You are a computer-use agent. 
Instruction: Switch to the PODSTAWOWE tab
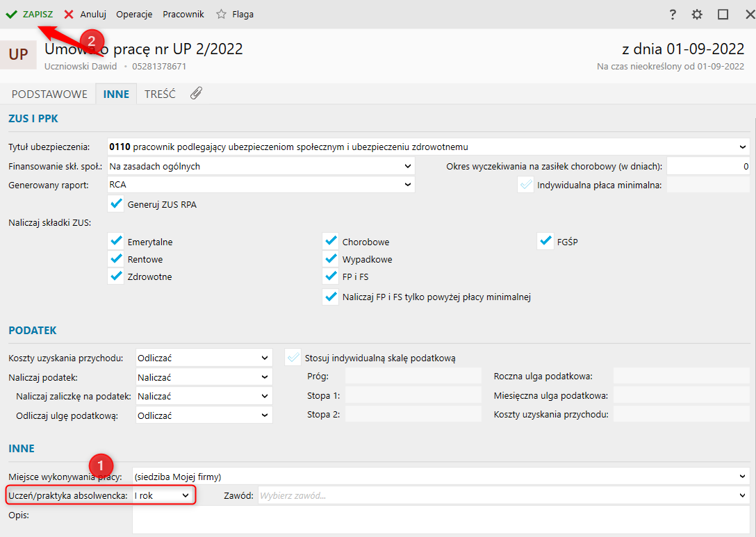[x=49, y=94]
